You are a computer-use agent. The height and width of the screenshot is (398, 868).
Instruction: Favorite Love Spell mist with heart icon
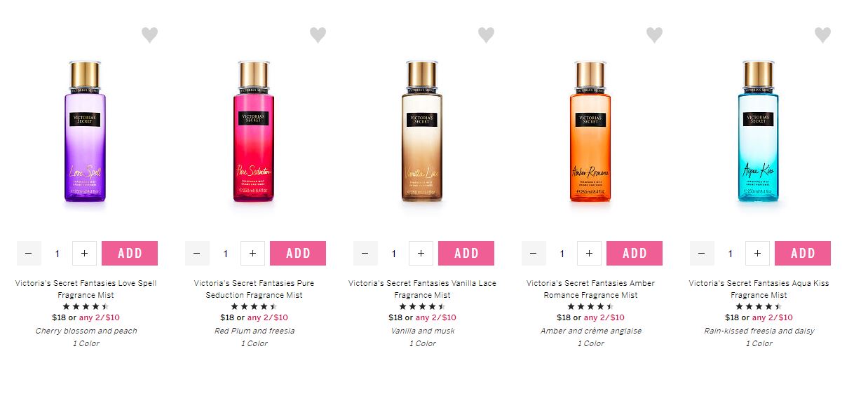(149, 35)
